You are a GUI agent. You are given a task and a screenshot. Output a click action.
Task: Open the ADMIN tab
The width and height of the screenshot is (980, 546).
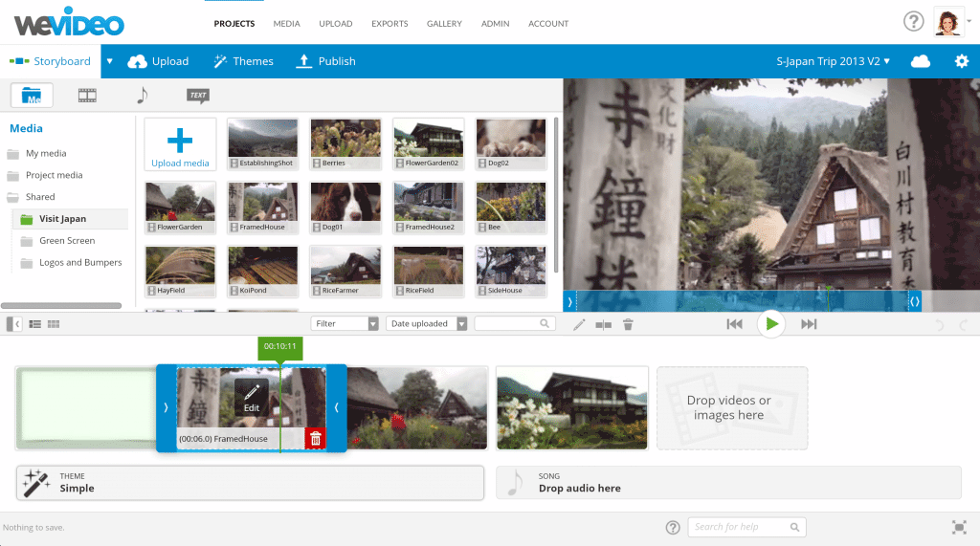[x=495, y=24]
